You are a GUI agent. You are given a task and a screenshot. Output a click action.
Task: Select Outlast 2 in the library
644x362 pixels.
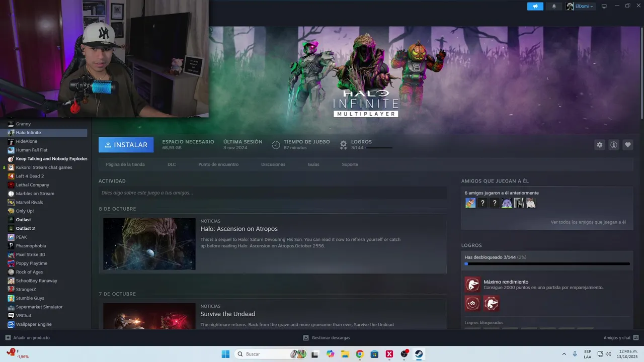tap(25, 228)
